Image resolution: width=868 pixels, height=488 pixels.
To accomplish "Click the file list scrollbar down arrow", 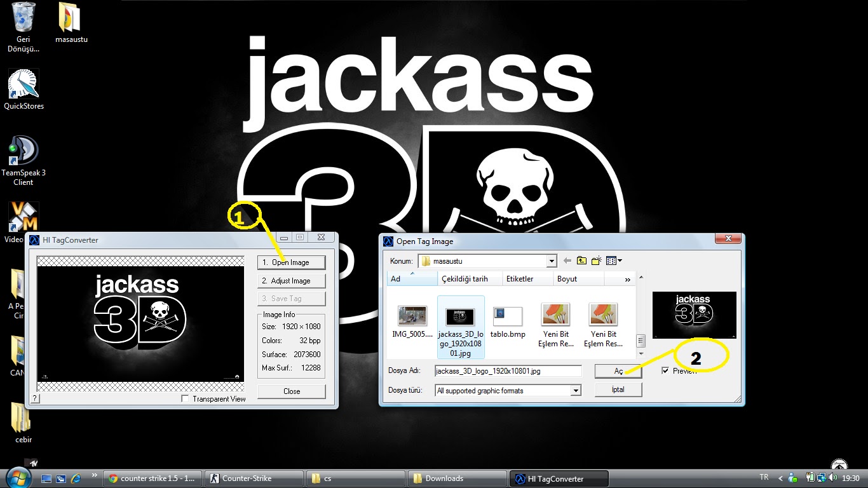I will point(641,353).
